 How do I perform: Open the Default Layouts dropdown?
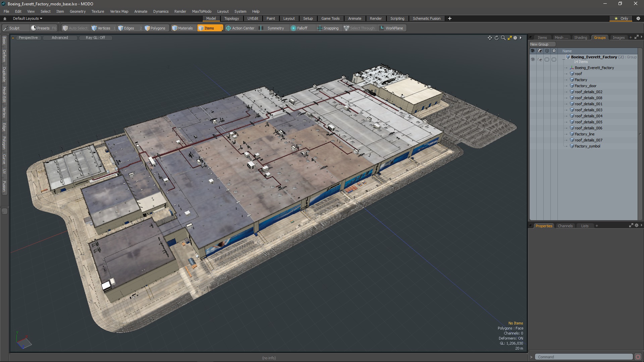[26, 18]
